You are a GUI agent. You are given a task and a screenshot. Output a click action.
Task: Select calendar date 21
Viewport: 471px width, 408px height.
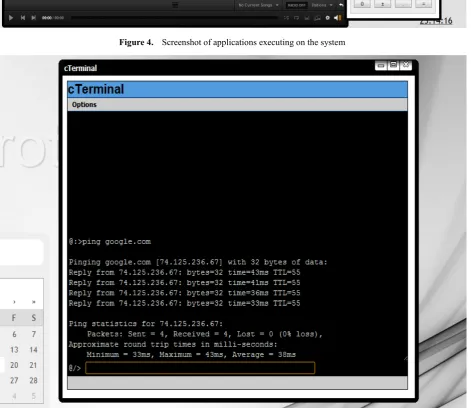coord(33,365)
